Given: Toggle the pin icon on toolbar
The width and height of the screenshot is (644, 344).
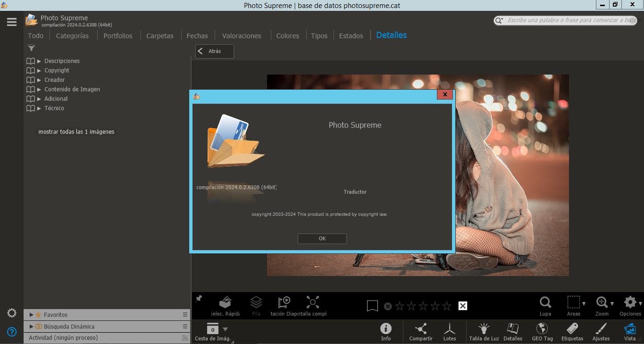Looking at the screenshot, I should point(199,299).
